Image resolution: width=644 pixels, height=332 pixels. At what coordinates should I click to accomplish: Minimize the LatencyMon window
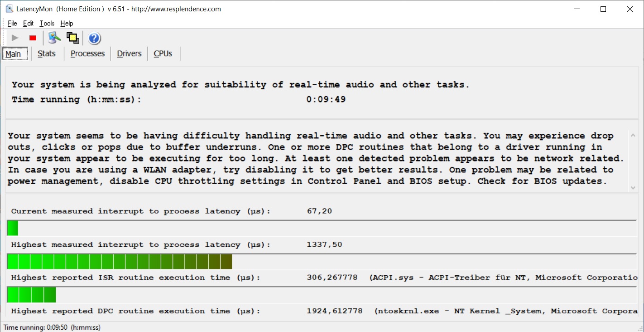pos(577,9)
